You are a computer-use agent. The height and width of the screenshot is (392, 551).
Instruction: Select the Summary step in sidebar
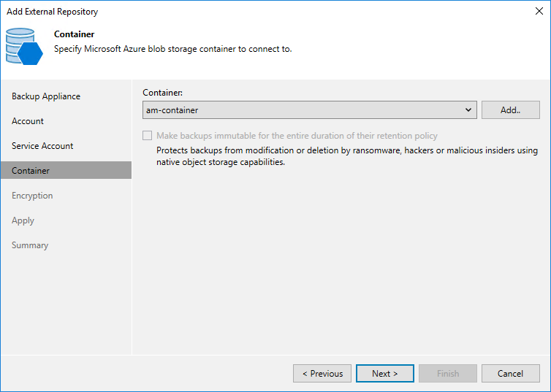30,245
